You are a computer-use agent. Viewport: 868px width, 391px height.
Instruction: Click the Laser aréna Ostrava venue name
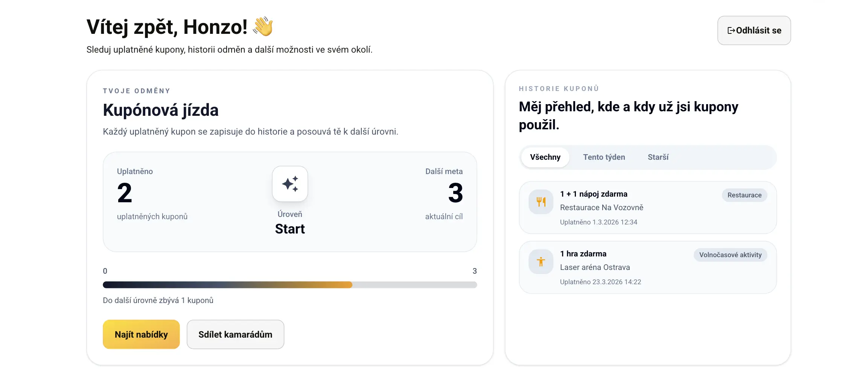(x=595, y=267)
